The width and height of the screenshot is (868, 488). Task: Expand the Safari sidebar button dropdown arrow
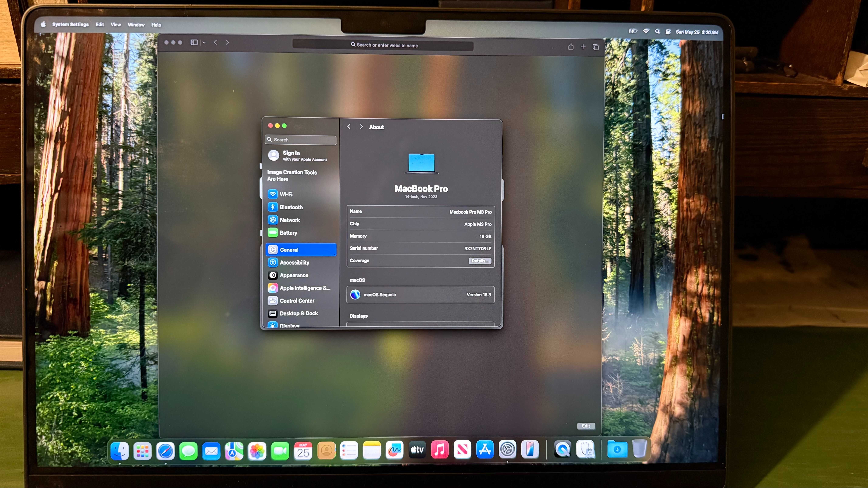coord(204,42)
